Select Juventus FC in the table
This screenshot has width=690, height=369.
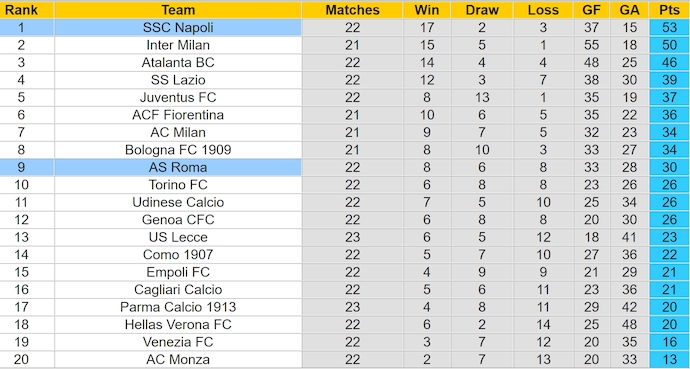[x=178, y=97]
